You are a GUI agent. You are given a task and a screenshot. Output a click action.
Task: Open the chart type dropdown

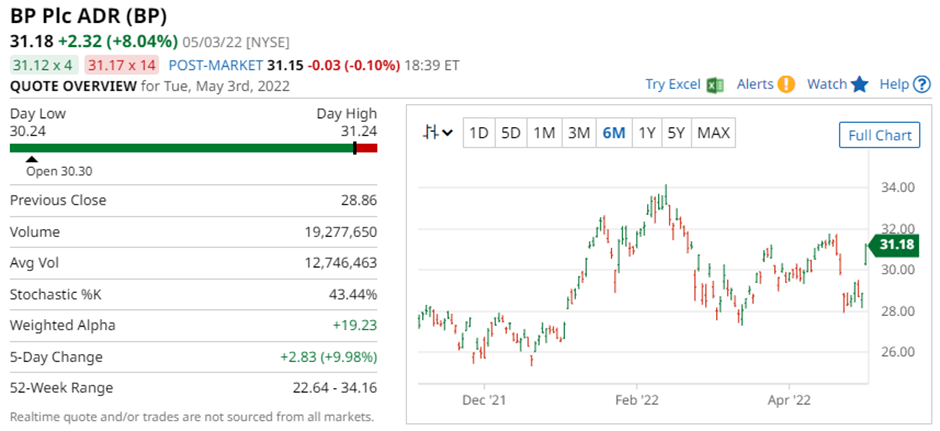pyautogui.click(x=438, y=133)
